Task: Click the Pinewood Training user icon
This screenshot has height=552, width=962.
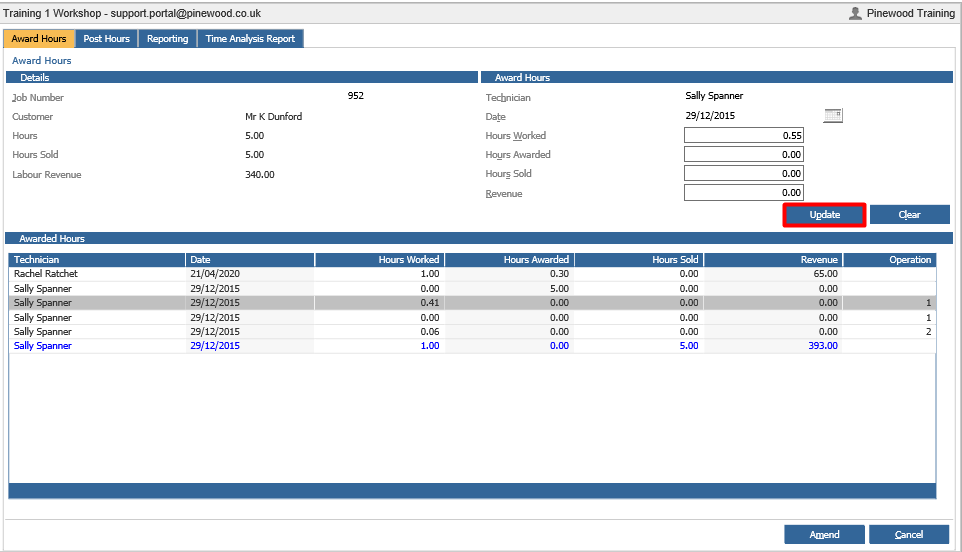Action: pyautogui.click(x=855, y=13)
